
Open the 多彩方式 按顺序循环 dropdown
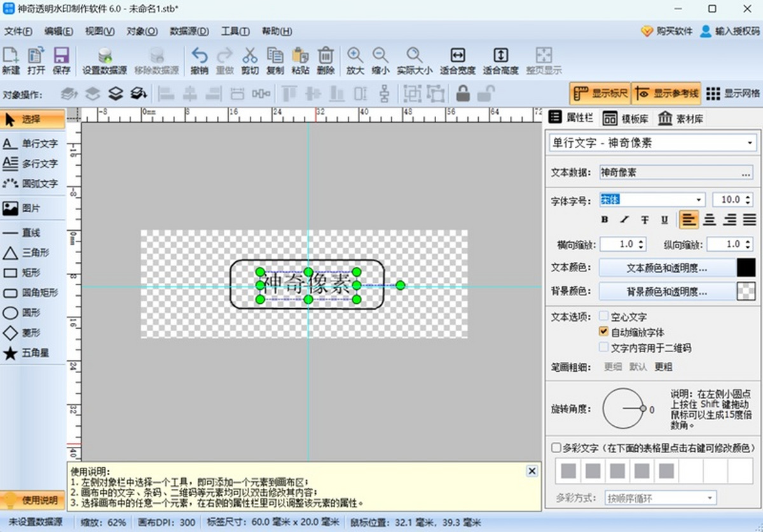click(661, 498)
